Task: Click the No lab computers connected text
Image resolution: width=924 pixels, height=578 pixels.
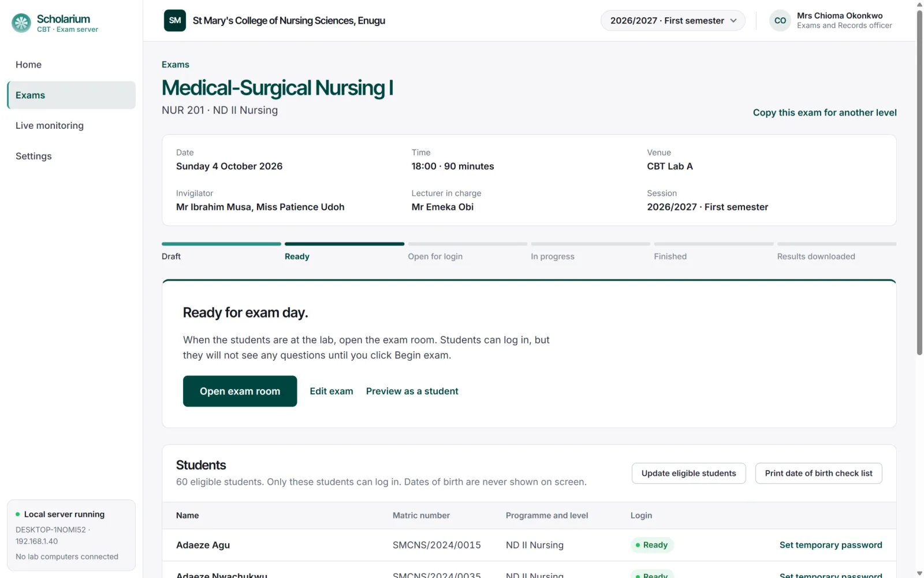Action: point(67,557)
